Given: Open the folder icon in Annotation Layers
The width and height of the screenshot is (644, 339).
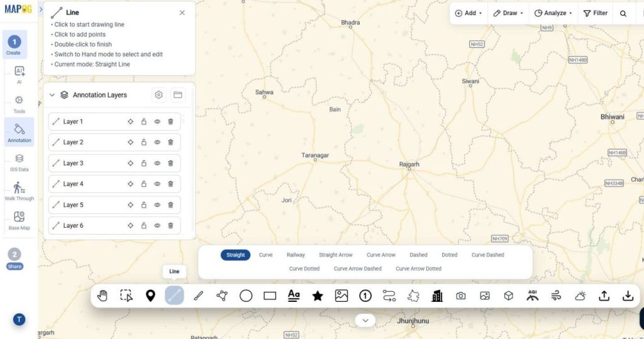Looking at the screenshot, I should (177, 95).
